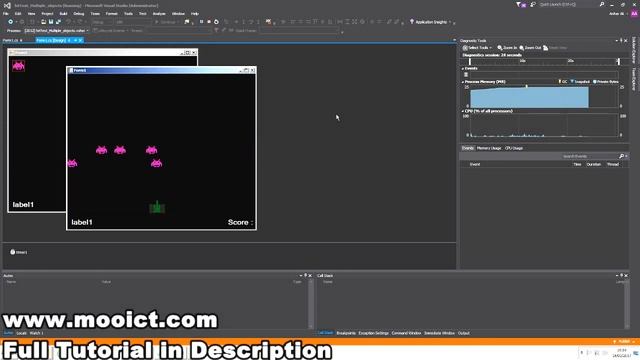This screenshot has width=640, height=360.
Task: Open the solution configuration Debug dropdown
Action: 101,22
